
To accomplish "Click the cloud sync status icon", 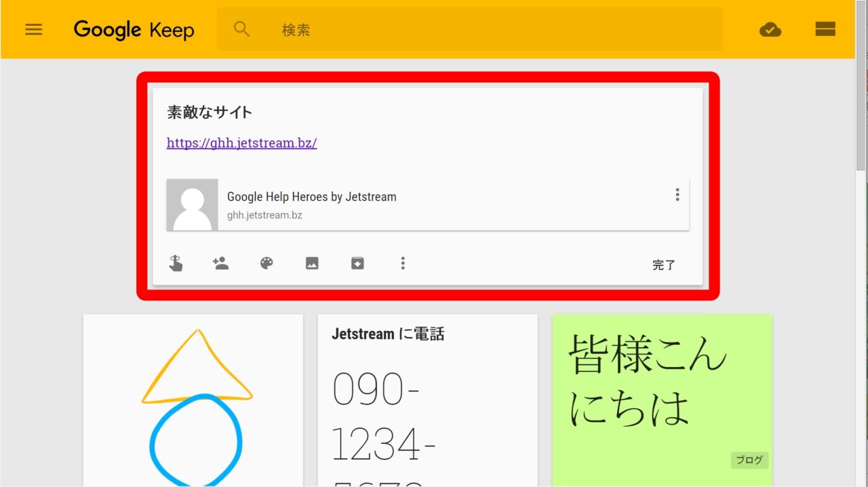I will pos(770,29).
